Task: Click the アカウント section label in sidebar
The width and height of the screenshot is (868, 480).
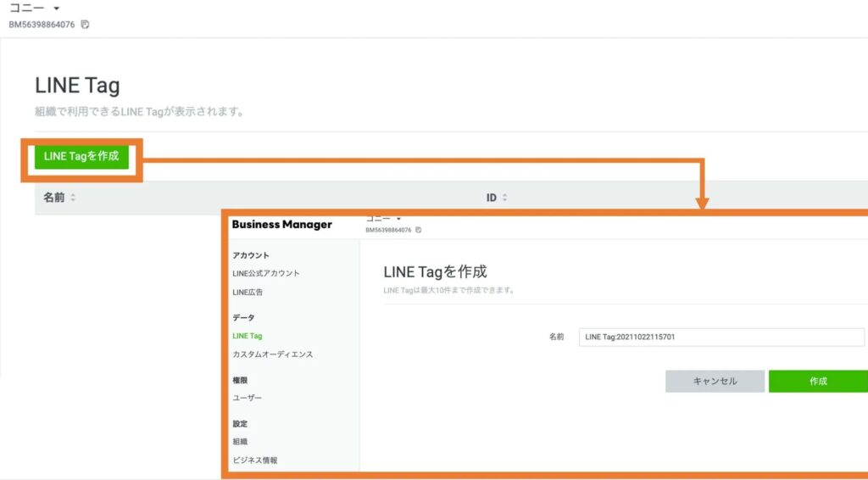Action: point(251,255)
